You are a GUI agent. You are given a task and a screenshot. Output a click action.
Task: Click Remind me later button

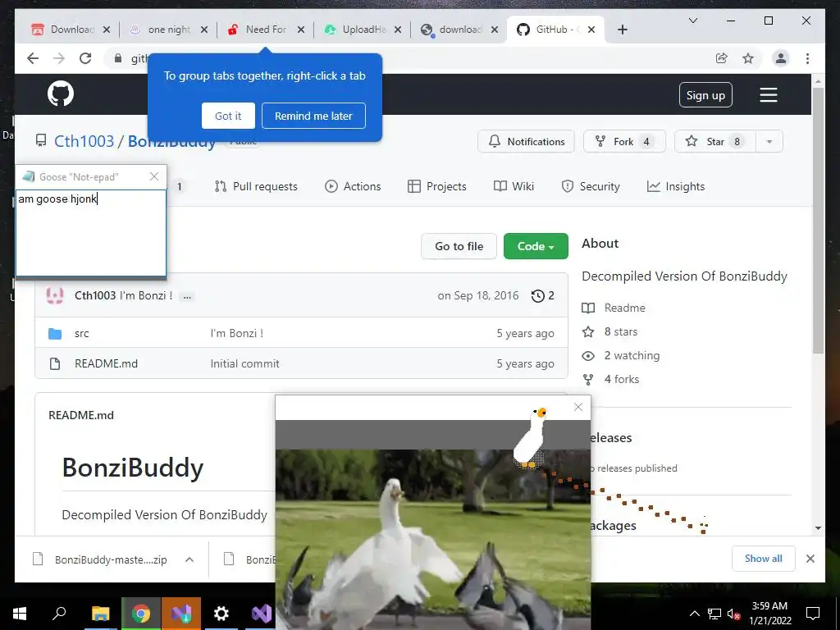pos(313,116)
